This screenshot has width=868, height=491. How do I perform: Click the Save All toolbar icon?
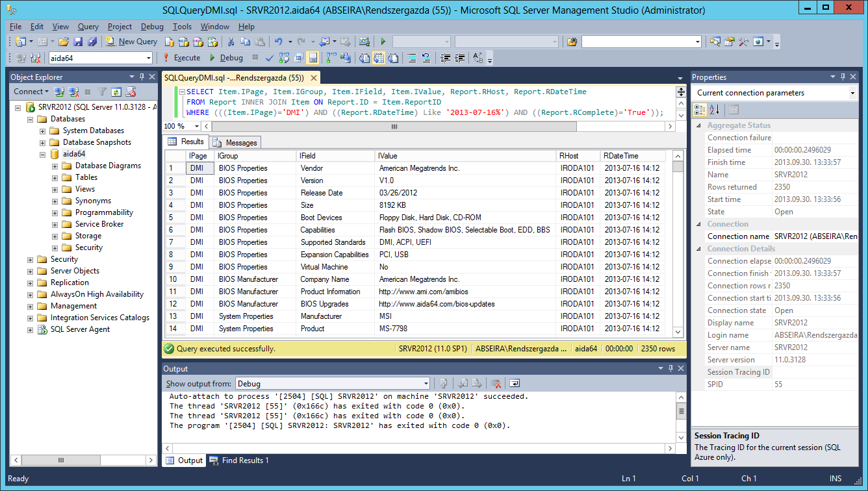click(92, 41)
